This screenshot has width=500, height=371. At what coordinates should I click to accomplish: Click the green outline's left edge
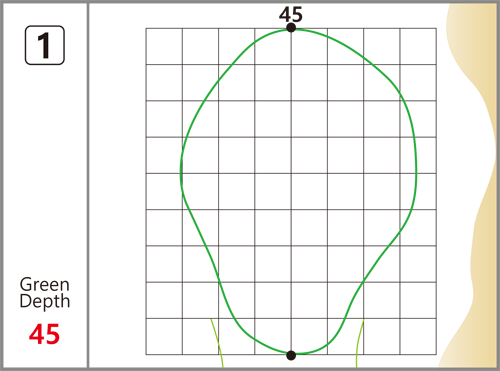[x=181, y=172]
